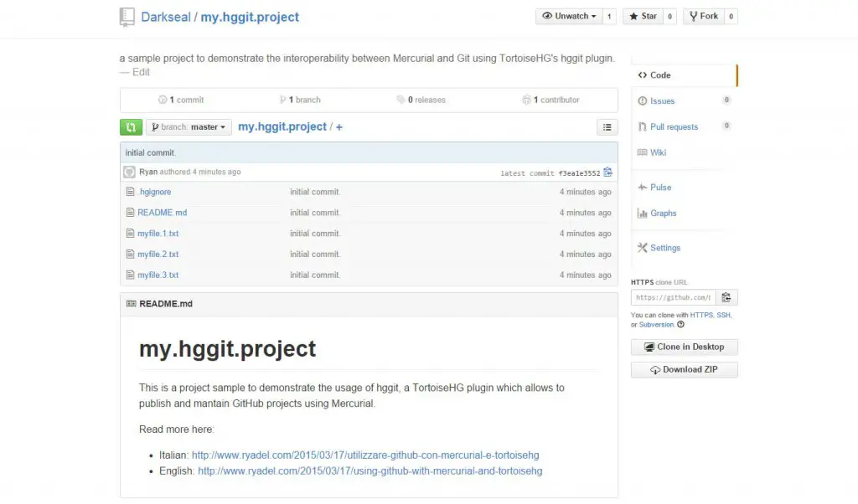Fork the repository

(x=702, y=16)
